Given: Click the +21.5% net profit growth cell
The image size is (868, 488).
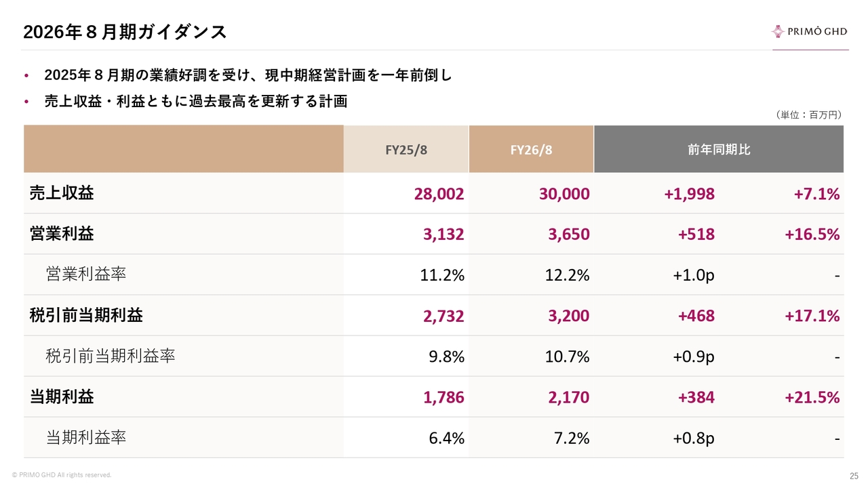Looking at the screenshot, I should (x=812, y=397).
